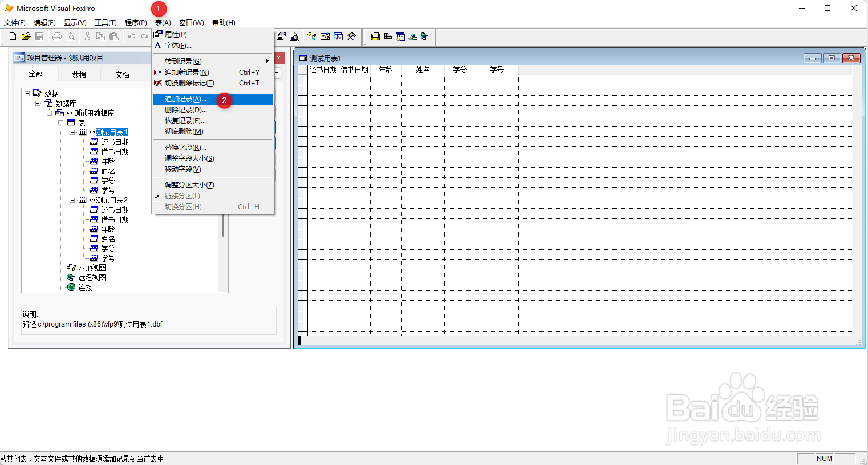Select 彻底删除(M) menu entry
This screenshot has width=868, height=465.
pyautogui.click(x=213, y=132)
